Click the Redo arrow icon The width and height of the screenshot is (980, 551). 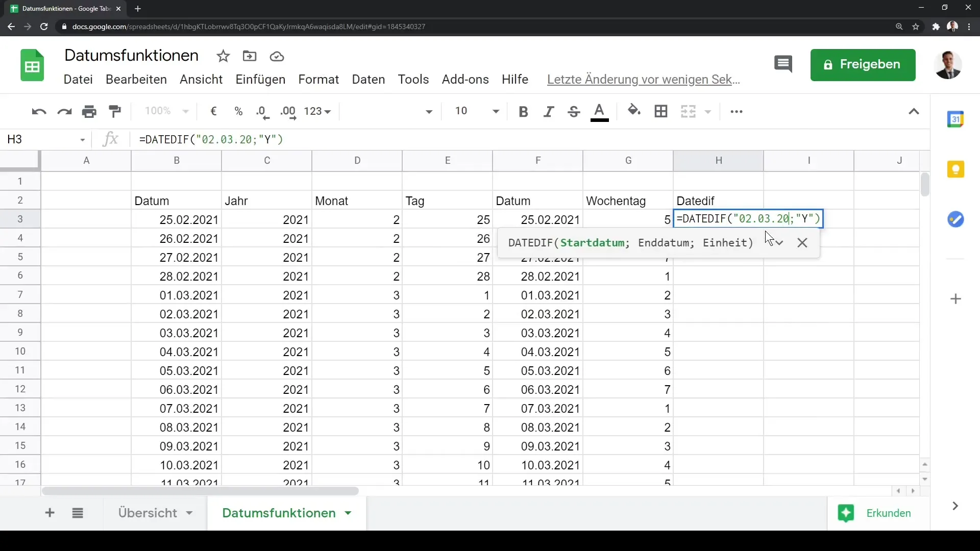pyautogui.click(x=64, y=111)
